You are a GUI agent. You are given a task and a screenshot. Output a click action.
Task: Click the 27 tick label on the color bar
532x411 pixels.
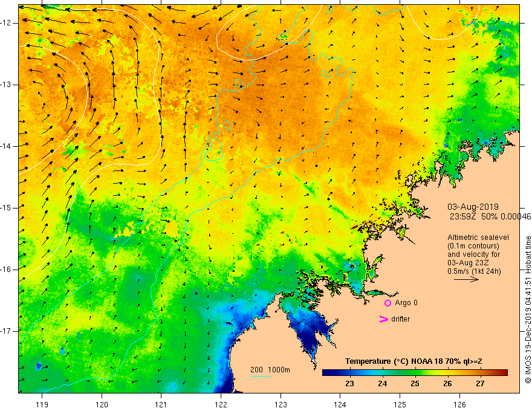tap(480, 384)
